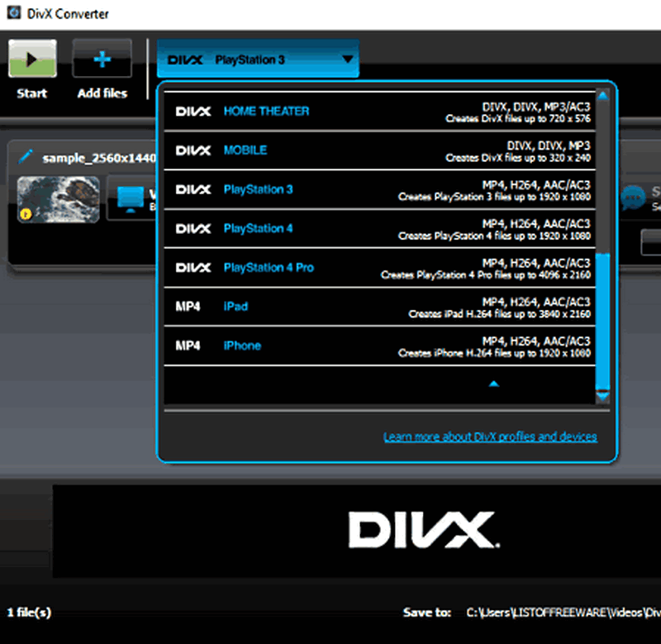Select the HOME THEATER profile
This screenshot has width=661, height=644.
click(x=266, y=111)
